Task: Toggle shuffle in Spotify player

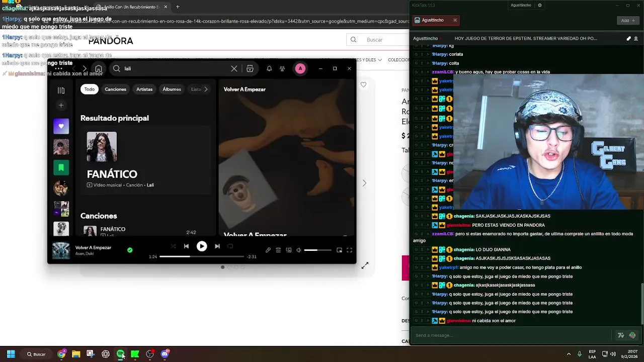Action: 173,246
